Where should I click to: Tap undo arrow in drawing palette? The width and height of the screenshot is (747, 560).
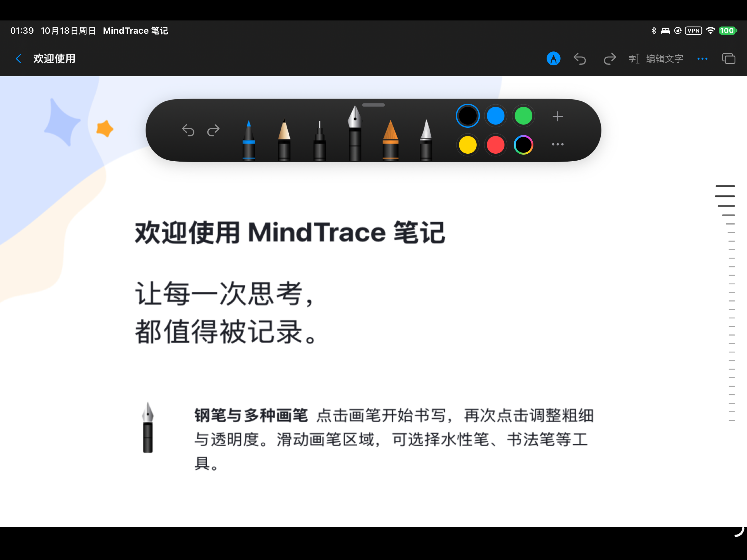point(188,130)
